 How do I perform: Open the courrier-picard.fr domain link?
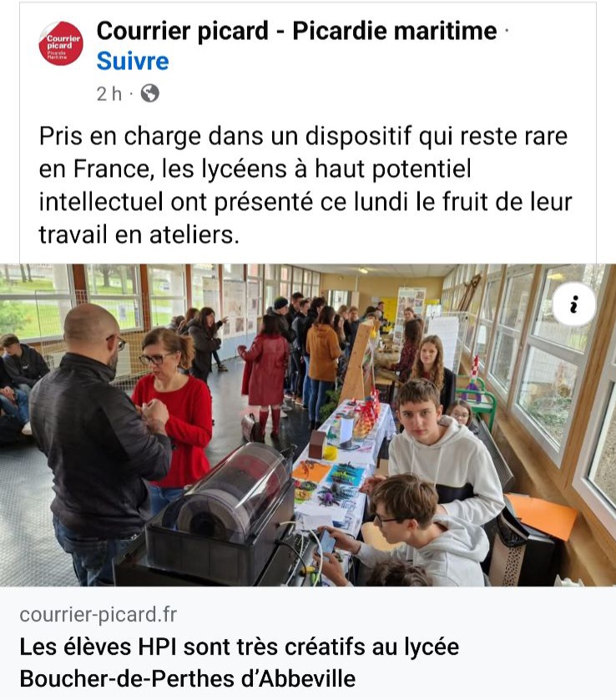point(98,615)
